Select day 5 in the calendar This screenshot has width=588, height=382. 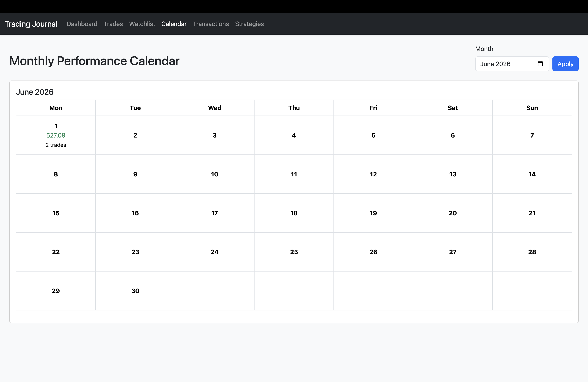coord(373,135)
